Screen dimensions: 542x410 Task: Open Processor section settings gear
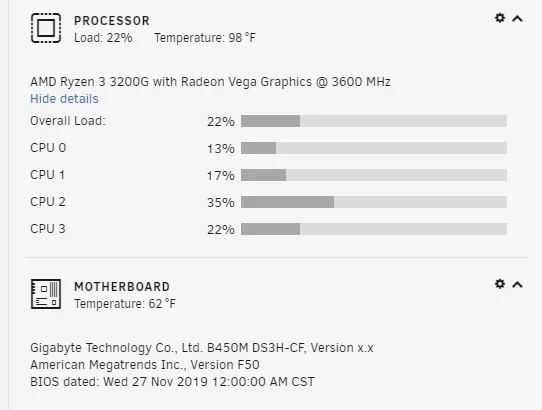point(500,18)
